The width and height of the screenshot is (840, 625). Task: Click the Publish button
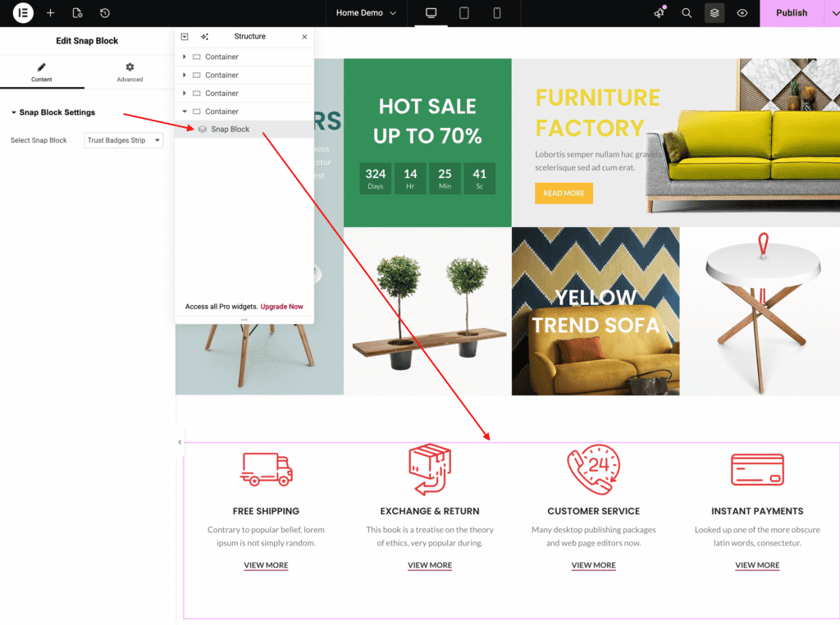tap(791, 13)
